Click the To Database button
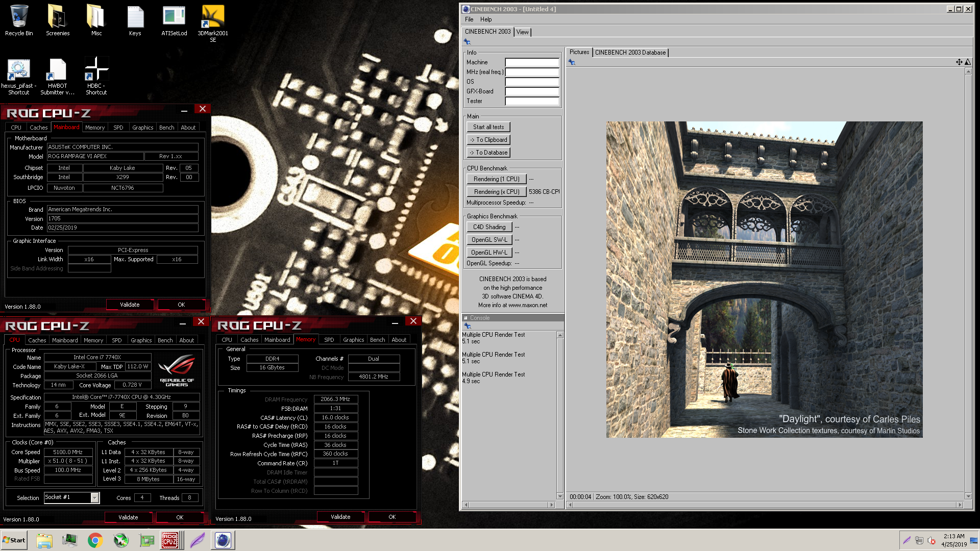Viewport: 980px width, 551px height. pyautogui.click(x=488, y=153)
